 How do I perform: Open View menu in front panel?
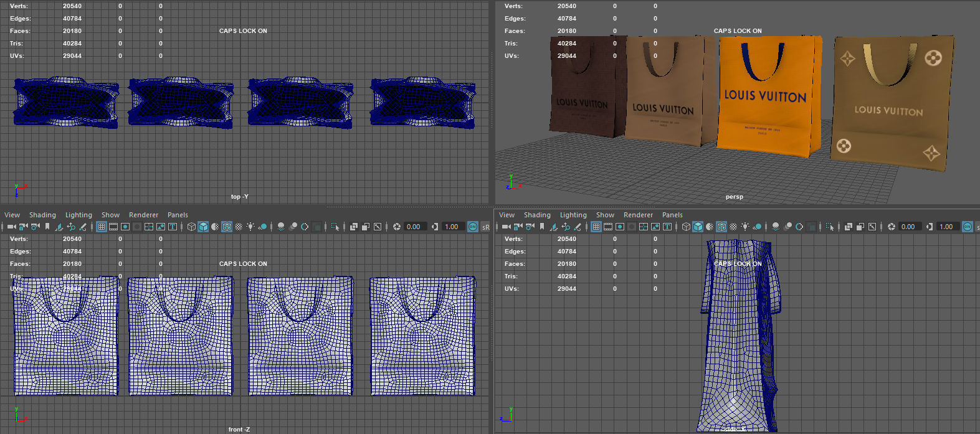click(12, 215)
